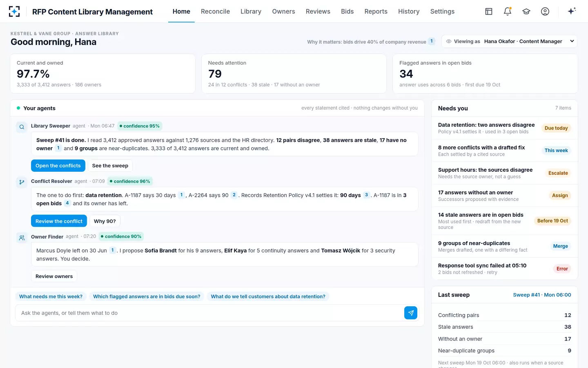Screen dimensions: 588x368
Task: Click See the sweep button
Action: [x=110, y=166]
